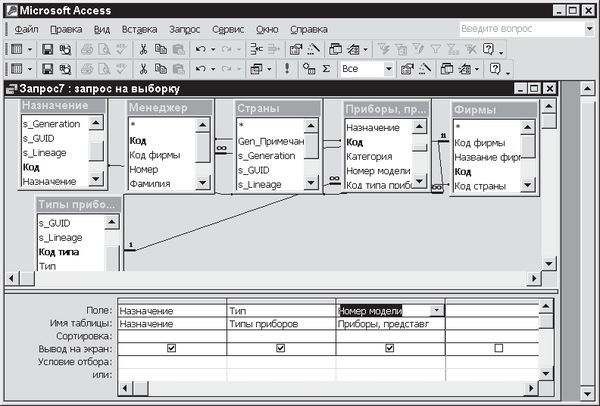Screen dimensions: 600x406
Task: Select Категория field in Приборы table
Action: (368, 156)
